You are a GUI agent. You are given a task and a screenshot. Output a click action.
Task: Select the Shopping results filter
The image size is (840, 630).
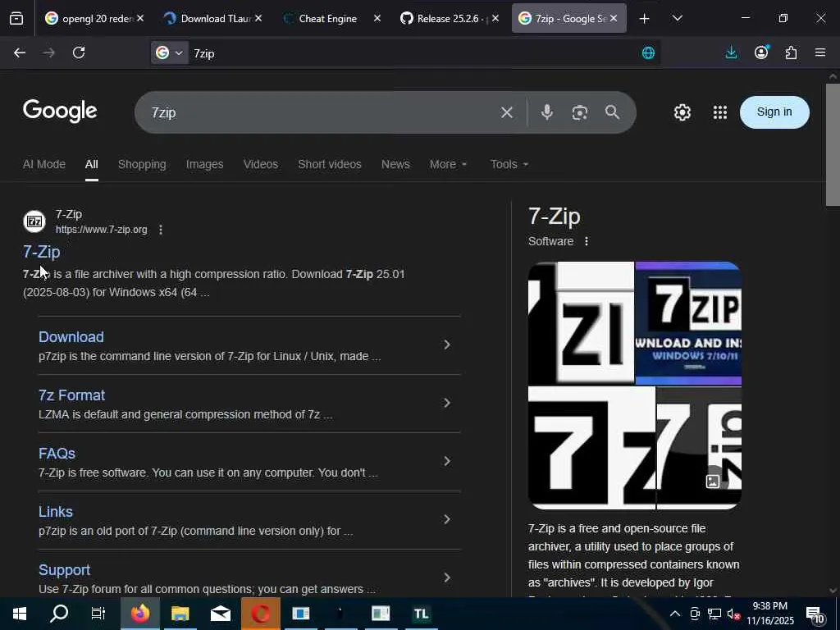(x=142, y=164)
